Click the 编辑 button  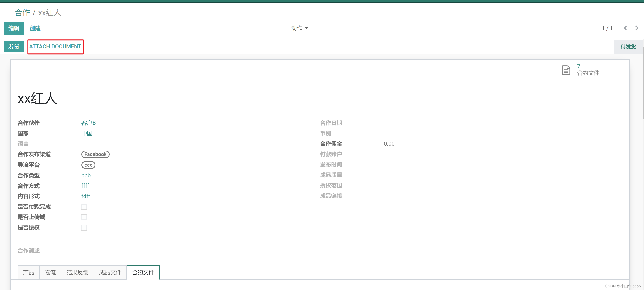(14, 28)
